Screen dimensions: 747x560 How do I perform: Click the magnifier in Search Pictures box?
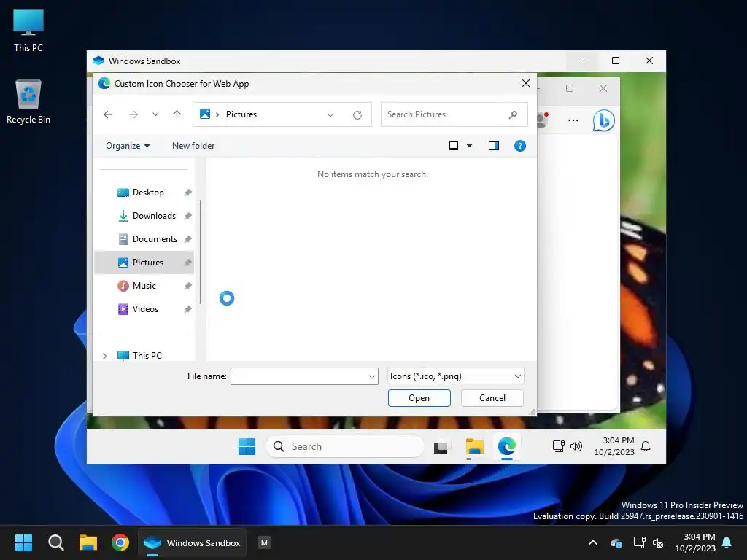[x=513, y=114]
